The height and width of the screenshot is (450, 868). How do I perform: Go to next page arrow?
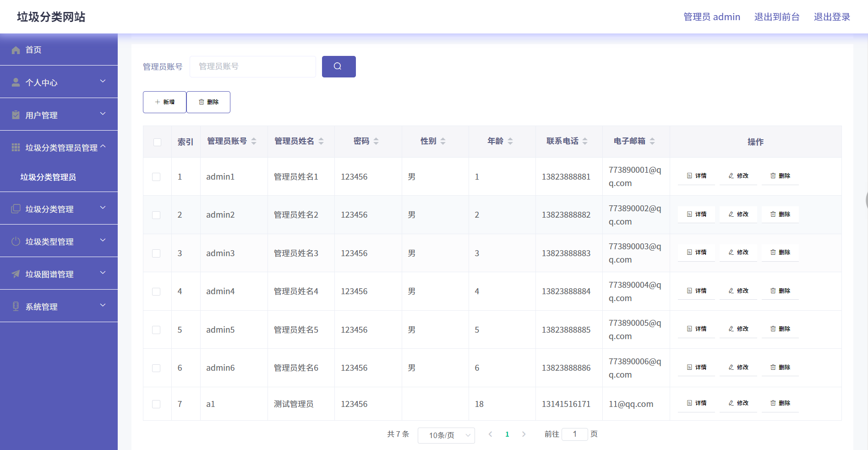[524, 434]
